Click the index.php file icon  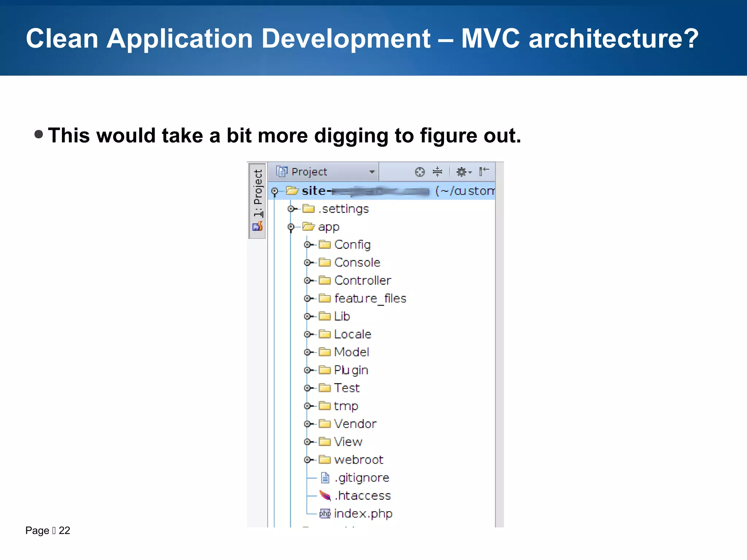tap(325, 514)
